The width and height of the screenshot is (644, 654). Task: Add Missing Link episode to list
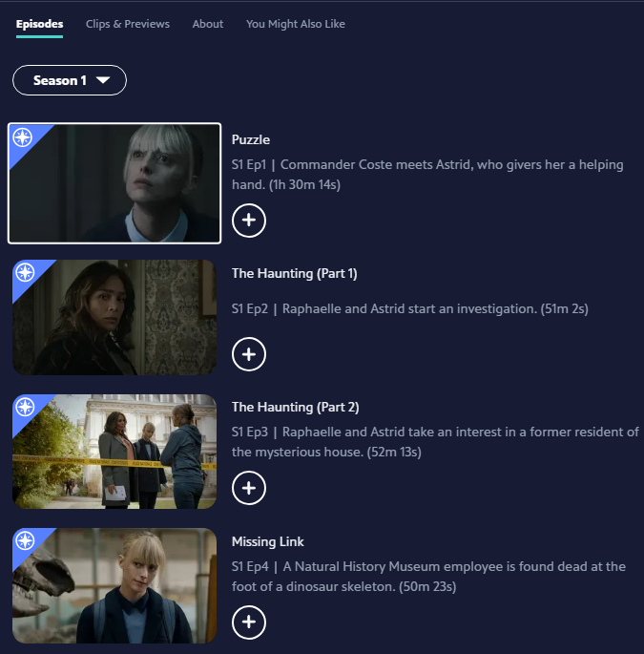(249, 622)
